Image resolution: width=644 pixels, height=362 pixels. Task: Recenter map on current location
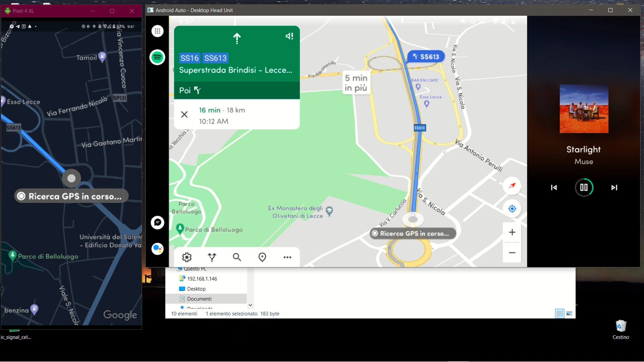(512, 209)
